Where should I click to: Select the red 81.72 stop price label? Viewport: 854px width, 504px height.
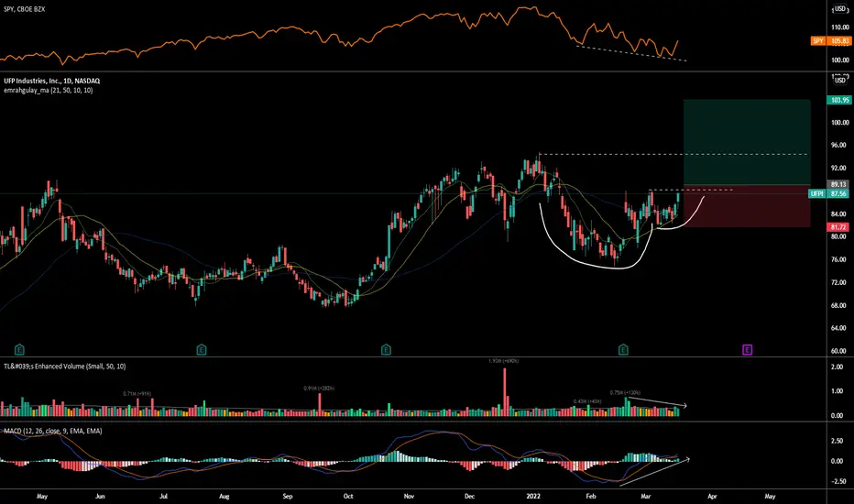(x=838, y=227)
